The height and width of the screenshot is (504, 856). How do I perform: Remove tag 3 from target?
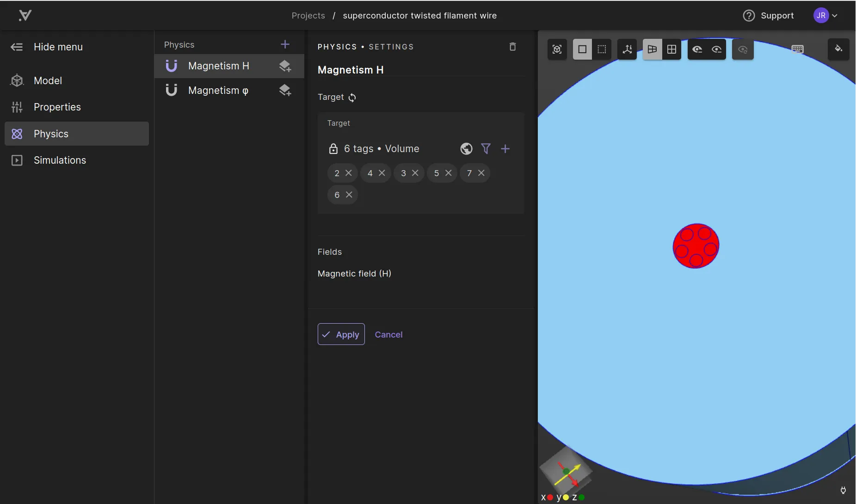415,173
